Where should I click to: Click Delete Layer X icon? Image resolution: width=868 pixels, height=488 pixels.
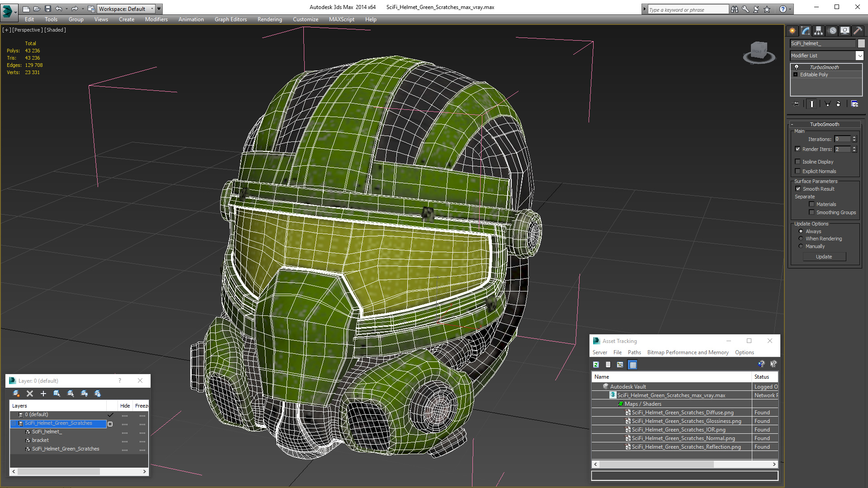[x=30, y=394]
